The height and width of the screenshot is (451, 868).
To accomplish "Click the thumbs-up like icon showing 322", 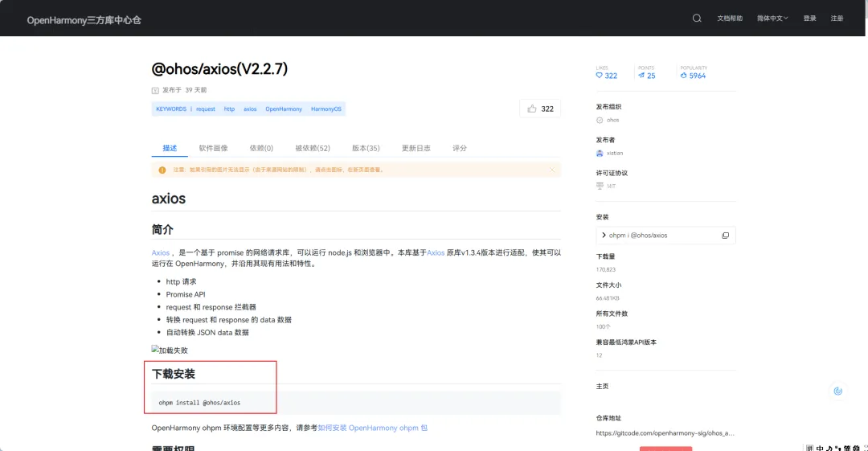I will (532, 109).
